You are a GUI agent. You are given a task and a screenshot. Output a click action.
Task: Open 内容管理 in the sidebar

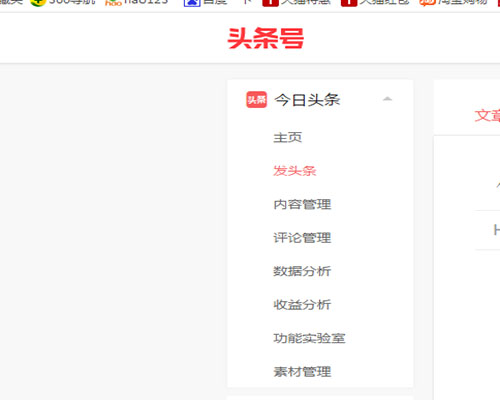302,204
